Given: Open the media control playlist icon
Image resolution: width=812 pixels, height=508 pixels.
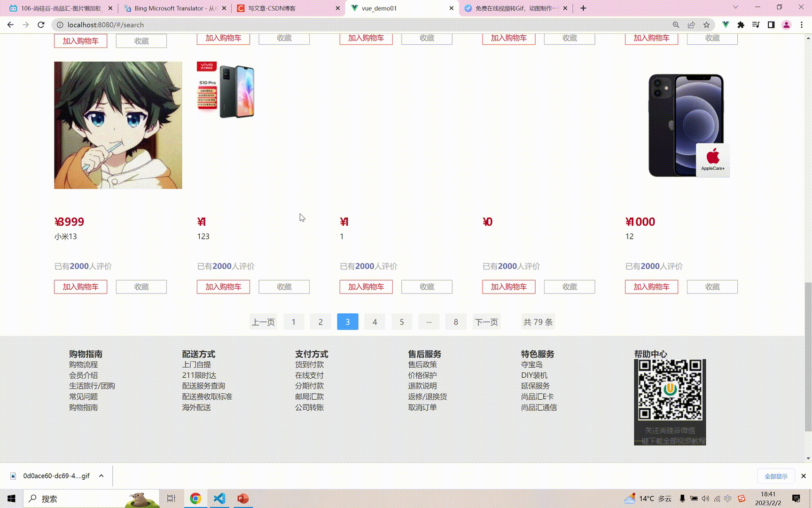Looking at the screenshot, I should tap(756, 25).
